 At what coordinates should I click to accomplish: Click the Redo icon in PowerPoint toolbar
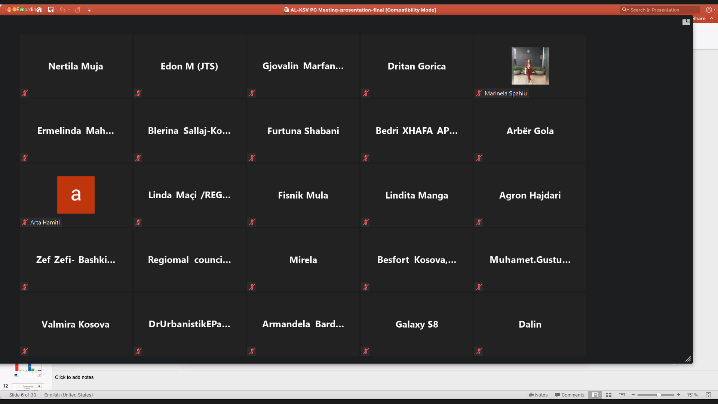pyautogui.click(x=77, y=10)
